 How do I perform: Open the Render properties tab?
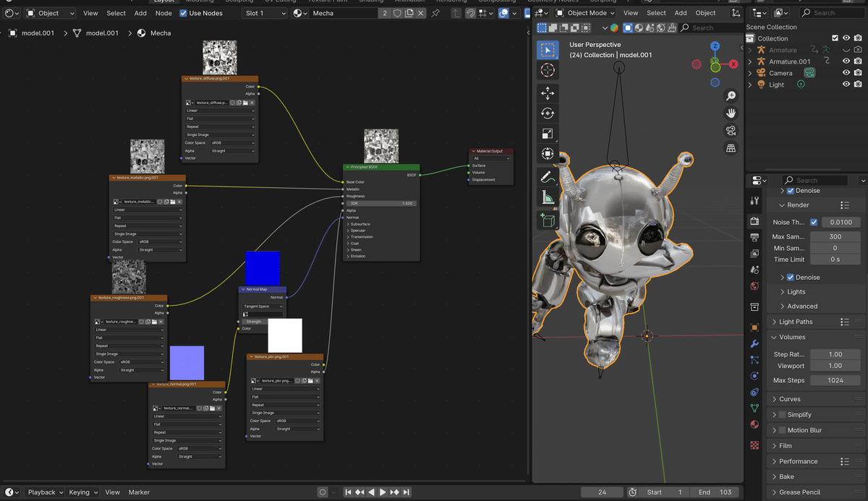pos(755,221)
